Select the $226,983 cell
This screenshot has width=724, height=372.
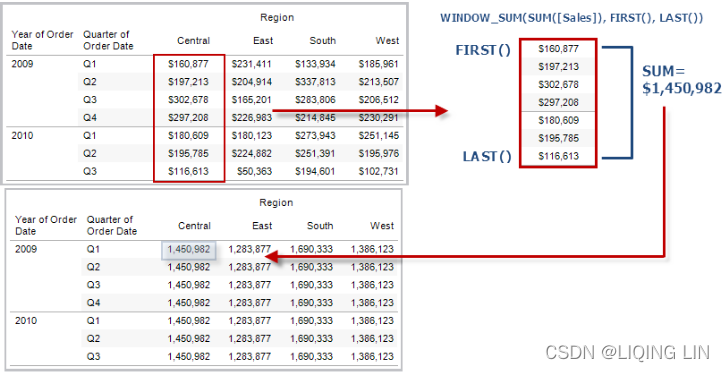click(252, 118)
